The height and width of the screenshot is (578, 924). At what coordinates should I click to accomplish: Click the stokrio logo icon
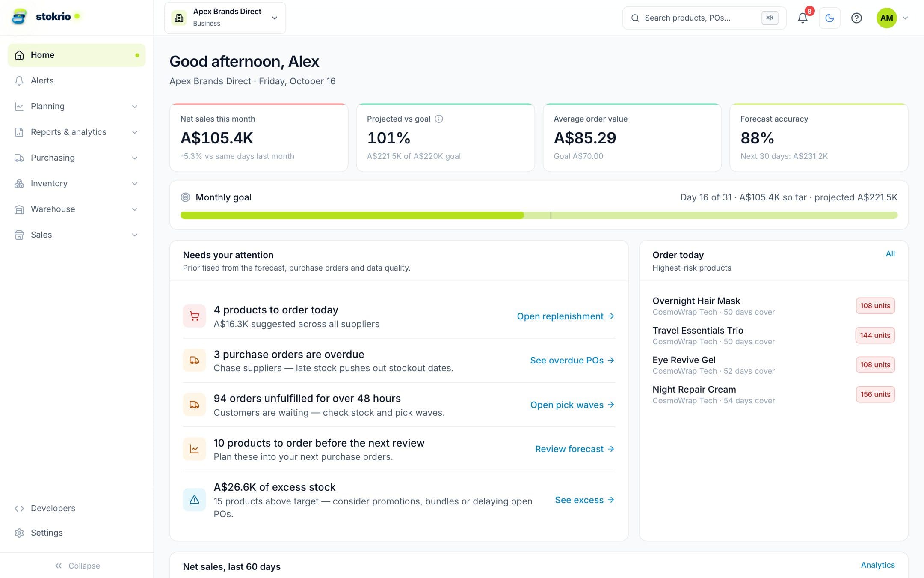click(x=19, y=17)
